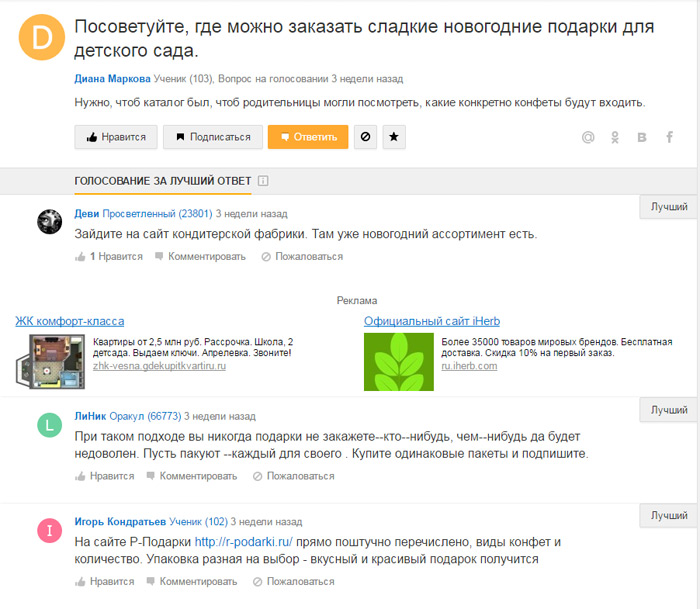
Task: Comment on ЛиНик's answer
Action: pos(192,476)
